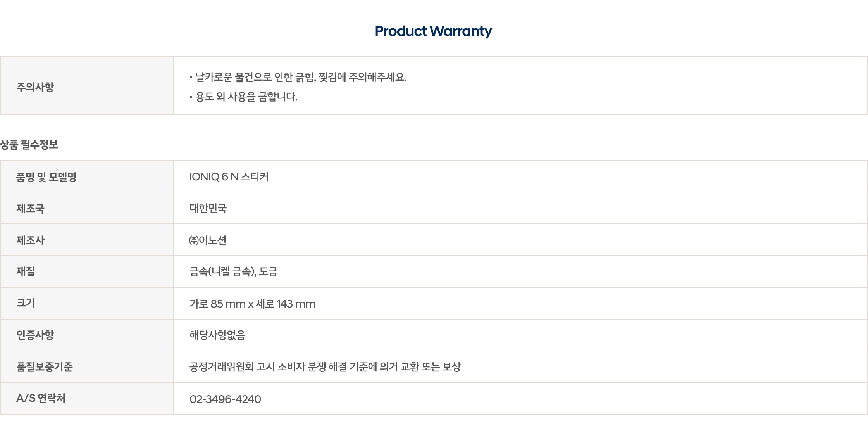Click the A/S phone number 02-3496-4240
The image size is (868, 425).
coord(225,399)
